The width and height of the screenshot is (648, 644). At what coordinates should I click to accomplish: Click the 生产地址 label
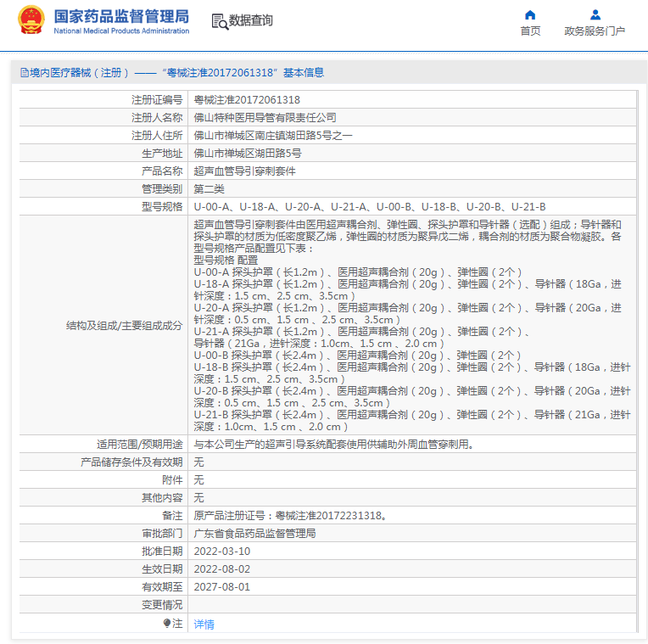(162, 154)
